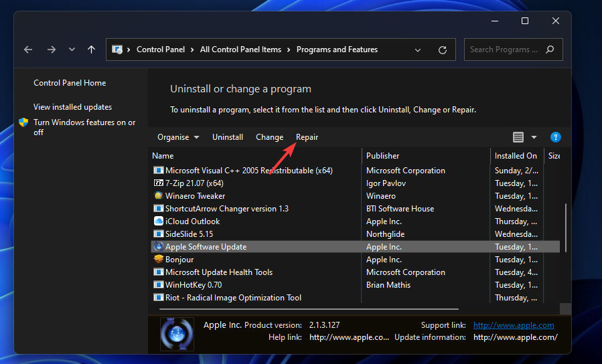602x364 pixels.
Task: Sort by the Name column header
Action: (163, 156)
